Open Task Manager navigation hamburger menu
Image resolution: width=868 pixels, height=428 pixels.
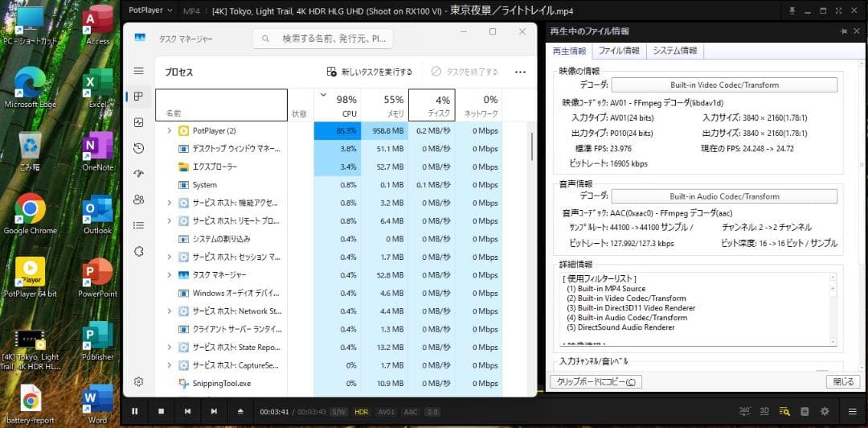click(139, 71)
